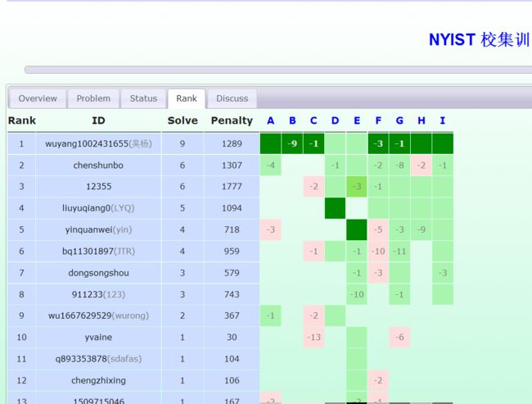The image size is (532, 404).
Task: Click chenshunbo's problem A cell showing -4
Action: coord(270,166)
